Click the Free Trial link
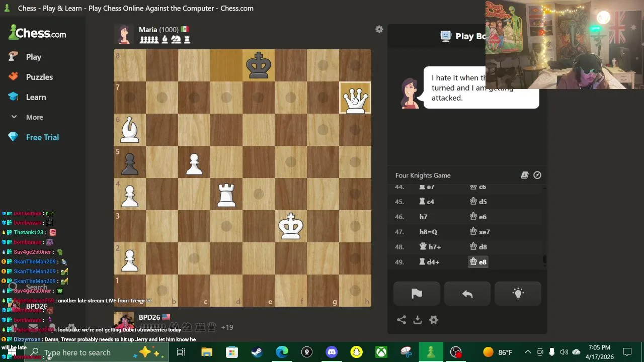Image resolution: width=644 pixels, height=362 pixels. (x=42, y=137)
